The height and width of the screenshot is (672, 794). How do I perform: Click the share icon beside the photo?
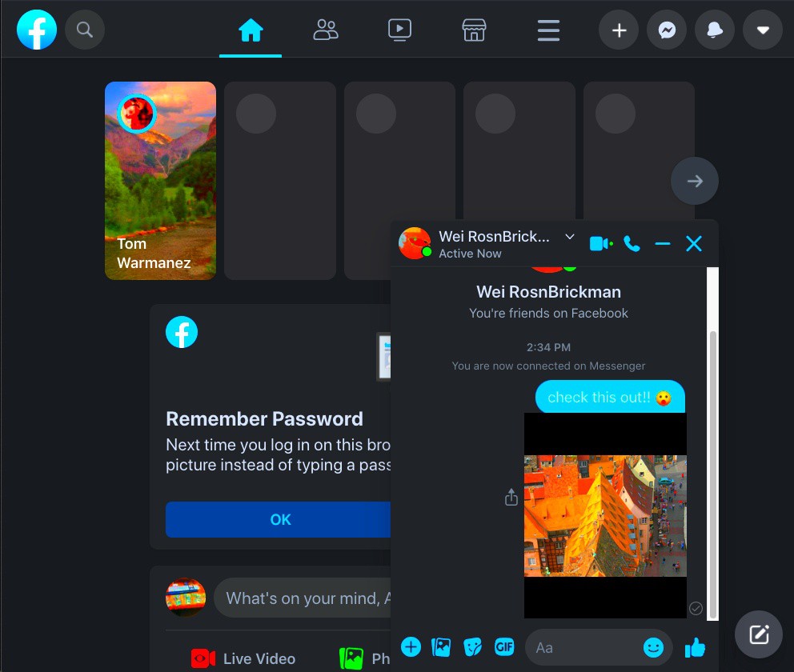(511, 498)
